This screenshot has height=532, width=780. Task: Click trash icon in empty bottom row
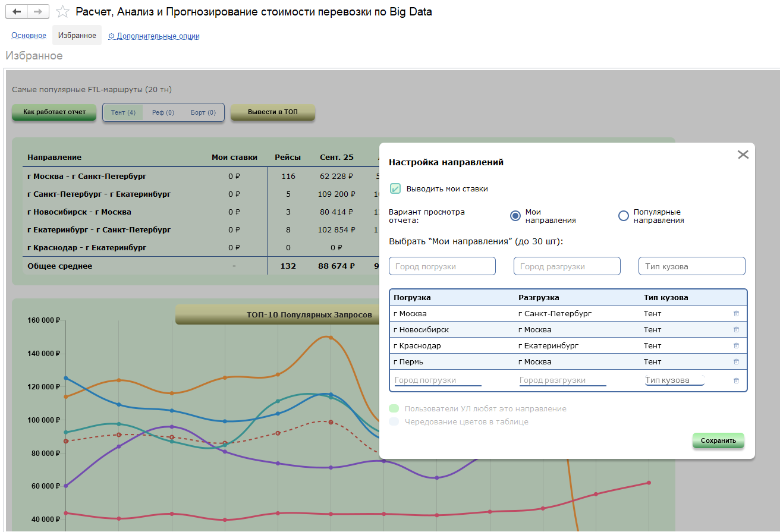pos(736,380)
